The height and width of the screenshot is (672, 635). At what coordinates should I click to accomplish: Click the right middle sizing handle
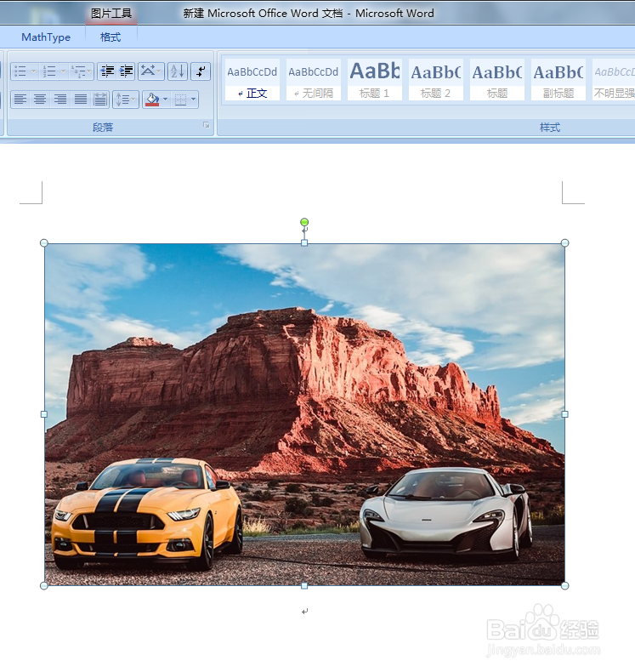(x=564, y=414)
